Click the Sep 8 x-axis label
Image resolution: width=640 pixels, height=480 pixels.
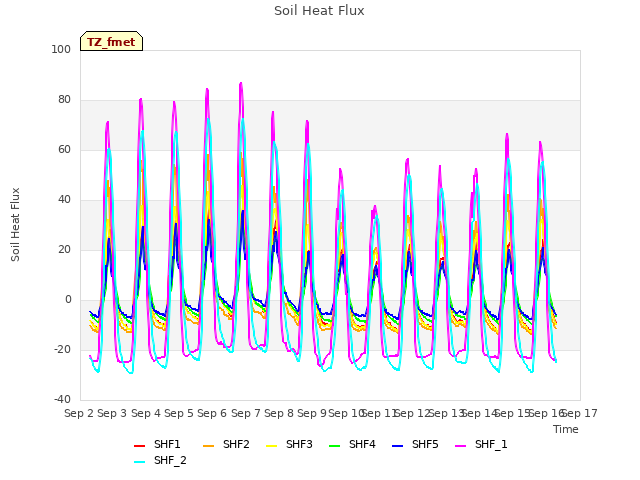click(x=279, y=413)
